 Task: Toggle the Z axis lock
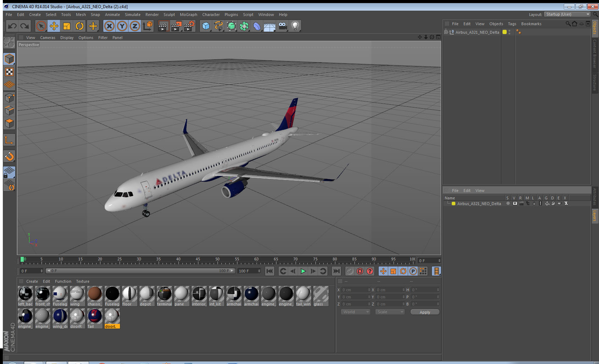[135, 26]
